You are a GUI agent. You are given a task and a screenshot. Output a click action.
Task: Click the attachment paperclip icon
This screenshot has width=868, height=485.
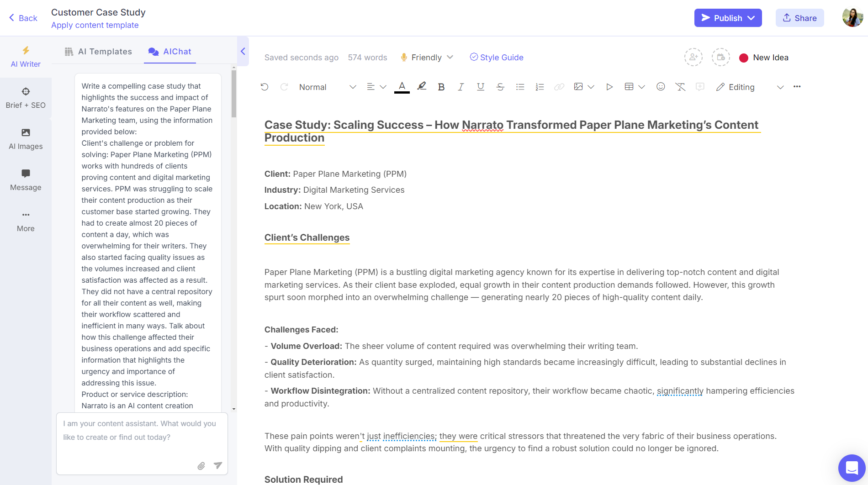coord(201,466)
